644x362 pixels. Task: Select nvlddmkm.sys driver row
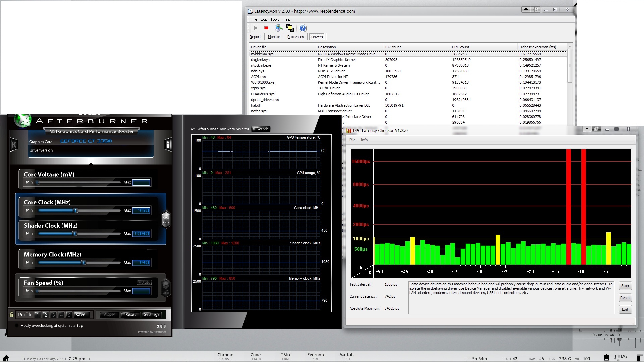tap(408, 54)
